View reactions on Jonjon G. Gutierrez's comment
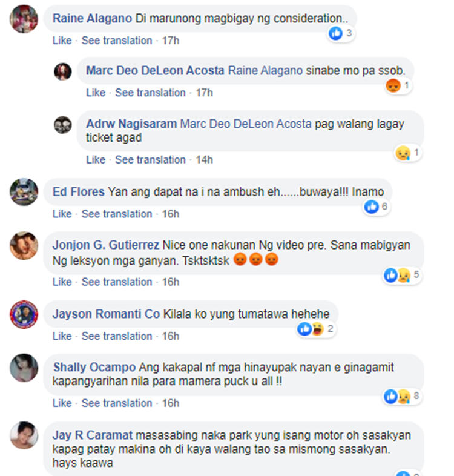 pyautogui.click(x=403, y=275)
